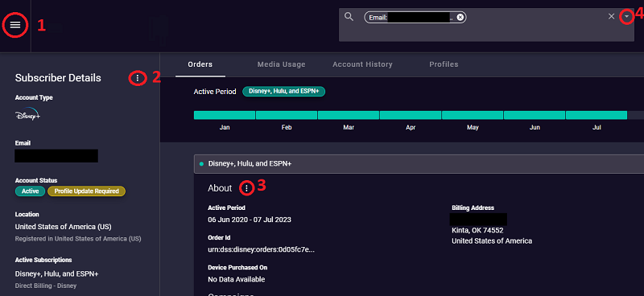Switch to the Orders tab
This screenshot has height=296, width=644.
click(x=200, y=64)
